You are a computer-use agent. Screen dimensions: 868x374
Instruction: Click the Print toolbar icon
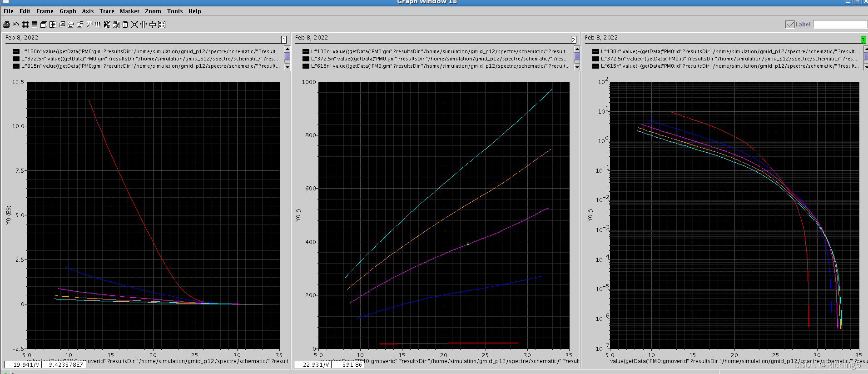point(6,25)
